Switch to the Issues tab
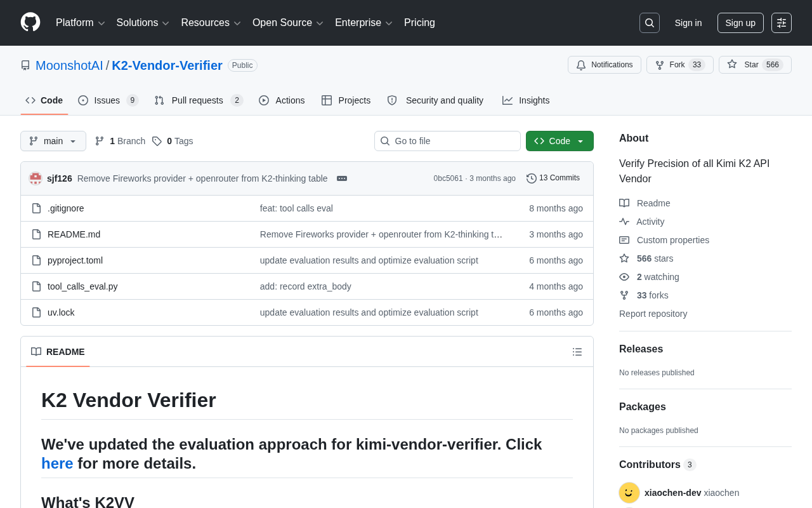The height and width of the screenshot is (508, 812). 108,100
